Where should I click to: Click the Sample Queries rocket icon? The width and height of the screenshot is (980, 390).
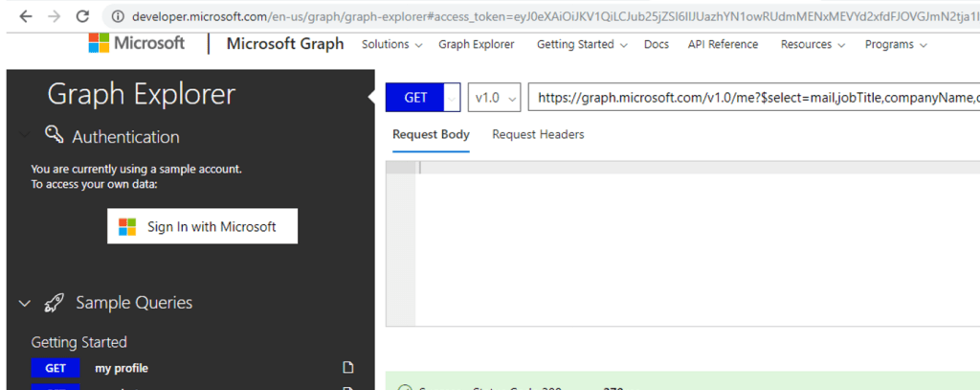54,303
